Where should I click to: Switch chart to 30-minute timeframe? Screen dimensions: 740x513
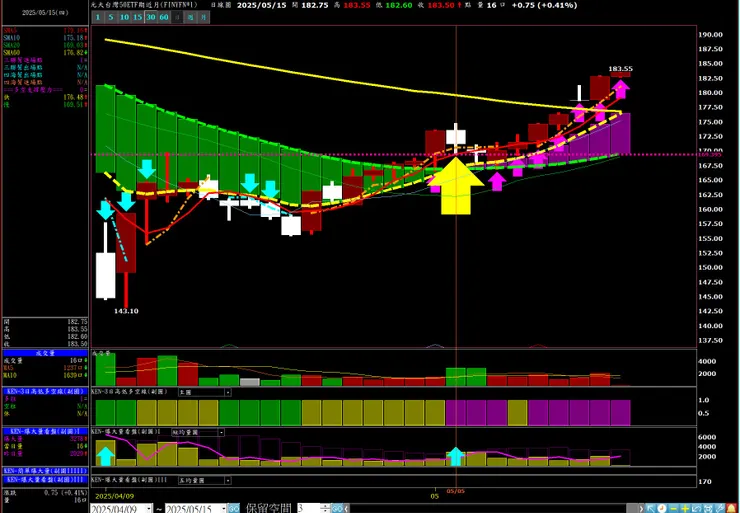click(x=151, y=17)
